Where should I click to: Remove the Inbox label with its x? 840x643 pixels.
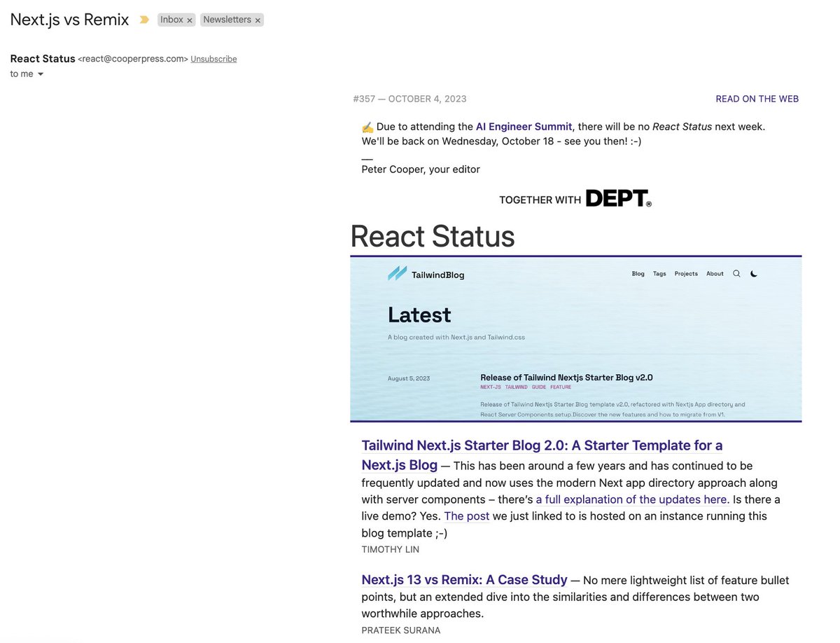click(x=190, y=20)
